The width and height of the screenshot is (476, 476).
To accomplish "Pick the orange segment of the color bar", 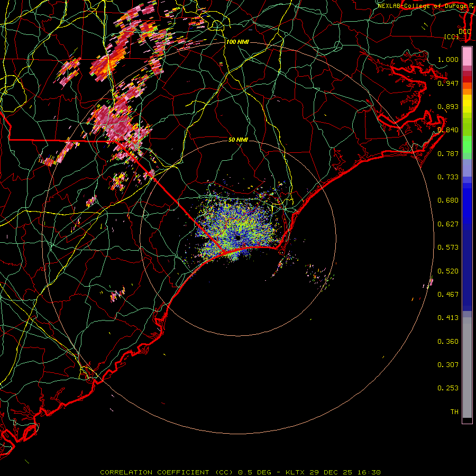I will [467, 91].
